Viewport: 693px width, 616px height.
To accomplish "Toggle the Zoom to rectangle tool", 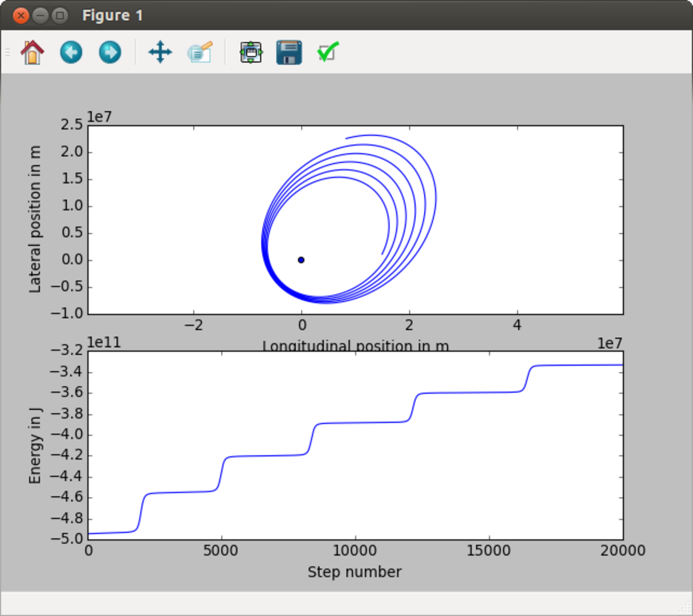I will [200, 52].
